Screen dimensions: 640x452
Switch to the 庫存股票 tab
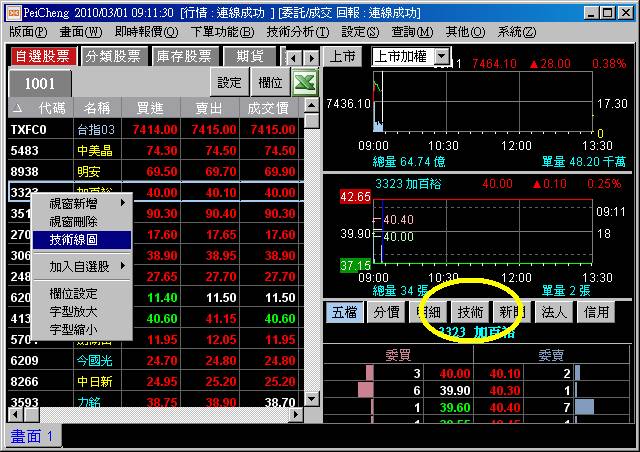click(184, 57)
